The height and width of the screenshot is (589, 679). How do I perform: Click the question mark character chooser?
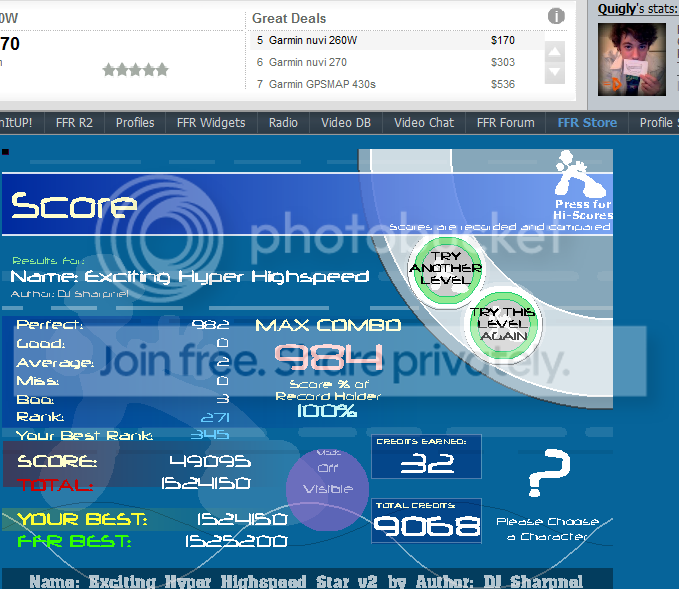(x=548, y=478)
